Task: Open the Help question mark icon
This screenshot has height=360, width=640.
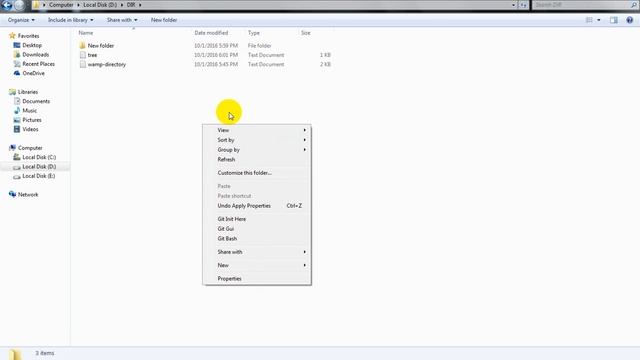Action: click(629, 20)
